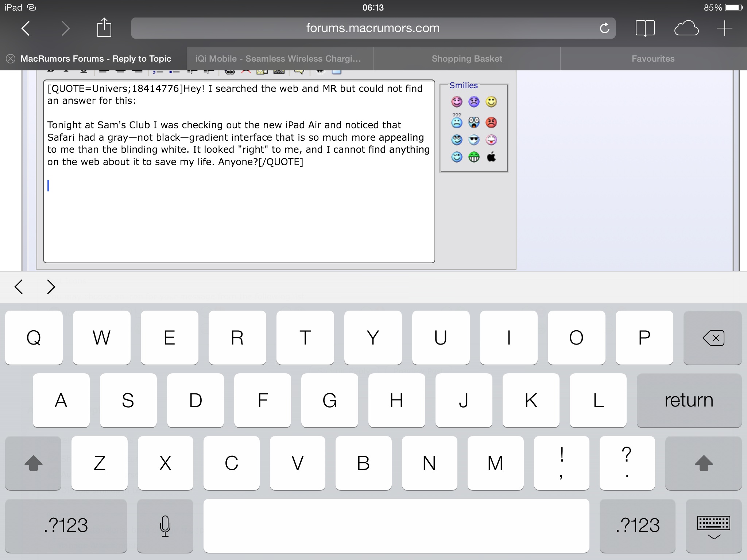Insert the rolling-eyes smiley
Image resolution: width=747 pixels, height=560 pixels.
click(x=457, y=140)
